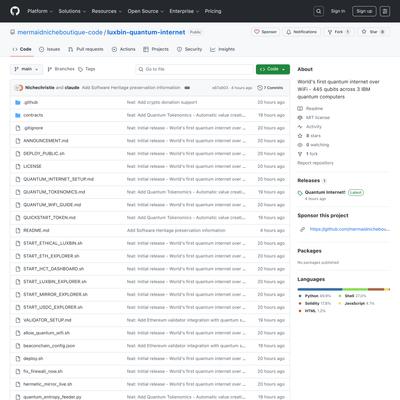This screenshot has width=400, height=400.
Task: Open the luxbin-quantum-internet repo link
Action: coord(146,32)
